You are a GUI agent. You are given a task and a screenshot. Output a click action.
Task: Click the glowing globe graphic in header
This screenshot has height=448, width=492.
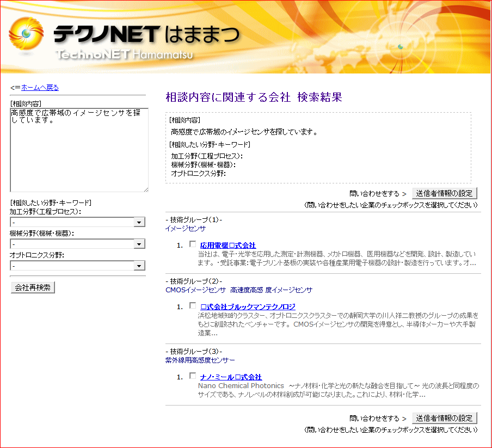401,46
